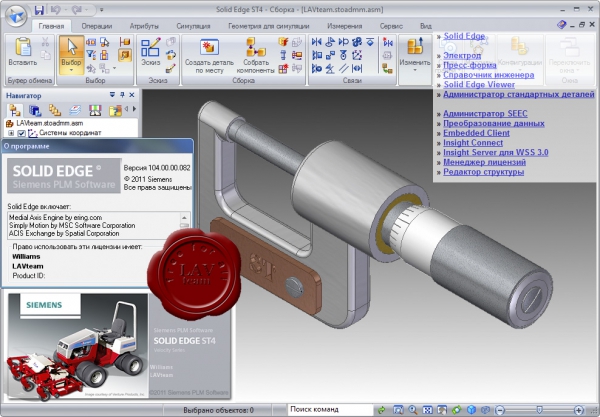Open Администратор стандартных деталей link

pyautogui.click(x=519, y=94)
